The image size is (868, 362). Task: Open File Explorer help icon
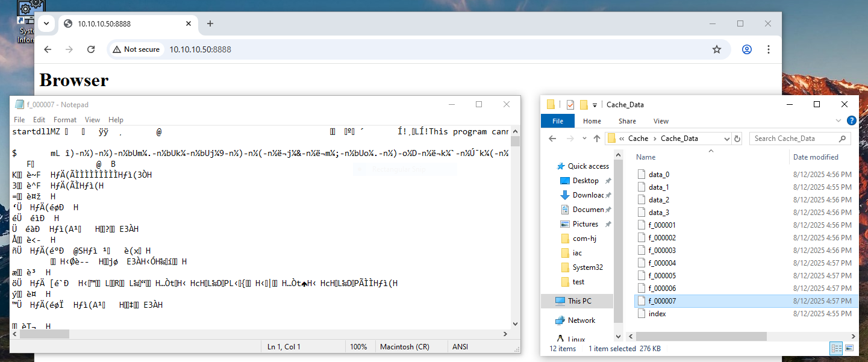point(851,120)
